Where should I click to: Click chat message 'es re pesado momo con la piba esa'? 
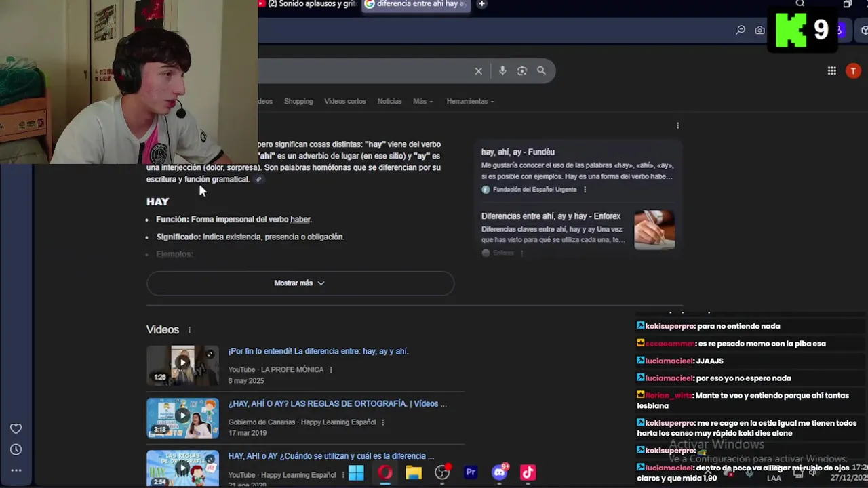pos(762,344)
